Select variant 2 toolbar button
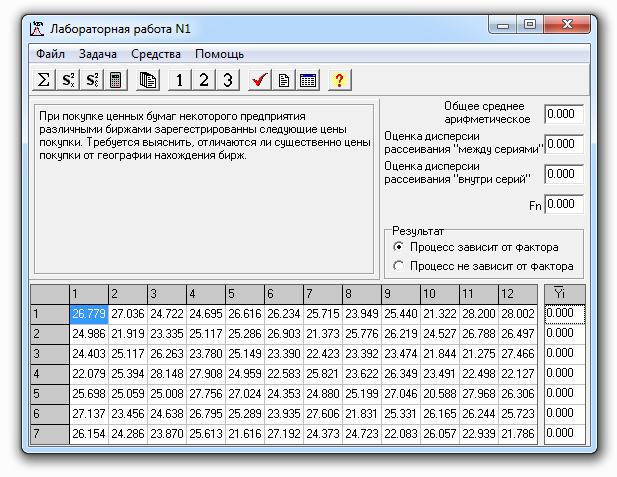 204,80
